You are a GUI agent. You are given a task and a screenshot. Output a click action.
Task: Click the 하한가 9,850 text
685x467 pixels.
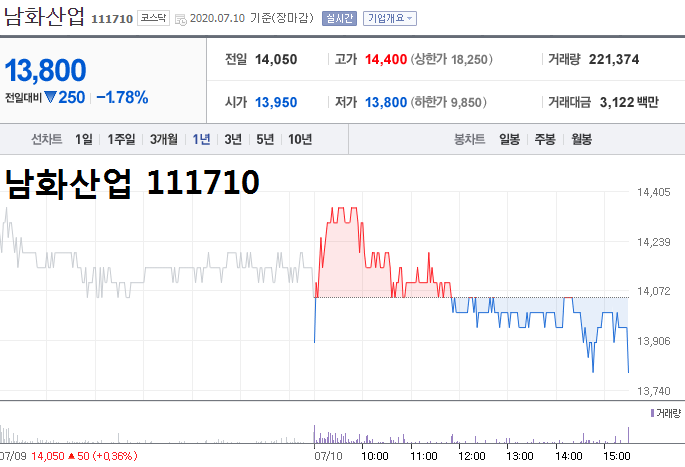448,102
